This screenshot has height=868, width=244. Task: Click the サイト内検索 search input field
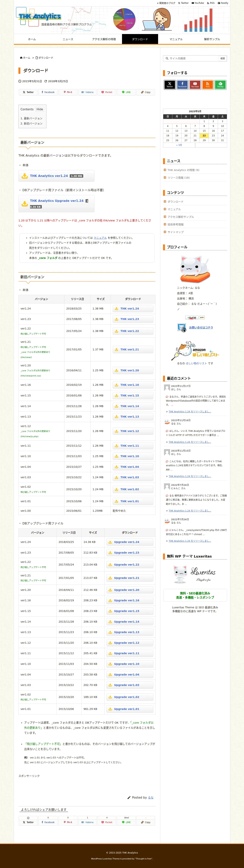tap(191, 58)
